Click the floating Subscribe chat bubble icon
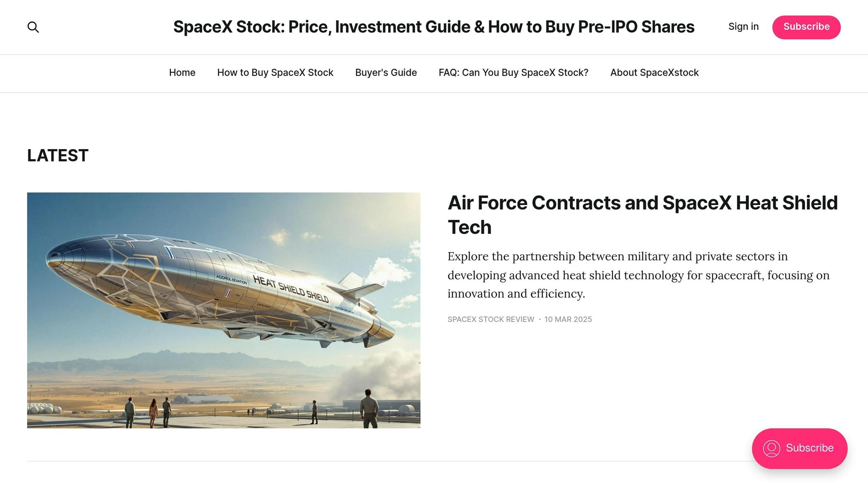Screen dimensions: 868x488 pyautogui.click(x=799, y=448)
